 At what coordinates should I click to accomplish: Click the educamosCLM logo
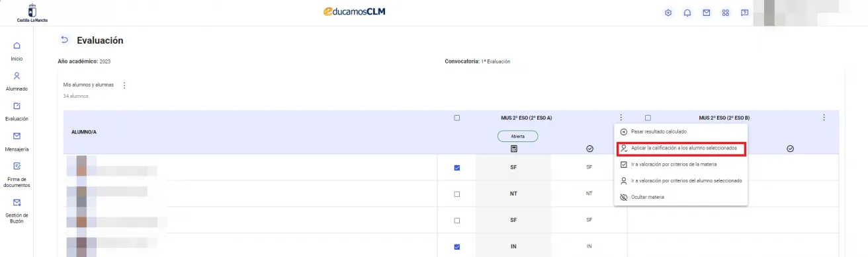(354, 11)
